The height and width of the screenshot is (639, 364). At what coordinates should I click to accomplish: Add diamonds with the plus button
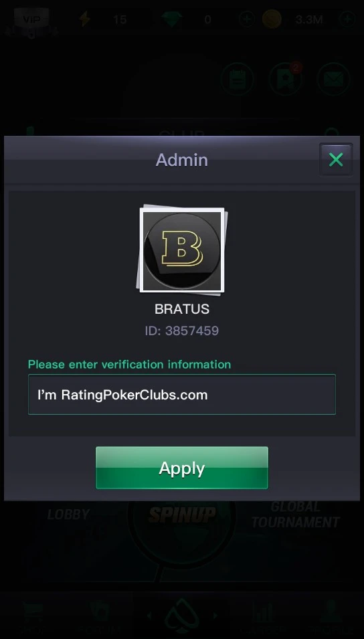point(247,19)
